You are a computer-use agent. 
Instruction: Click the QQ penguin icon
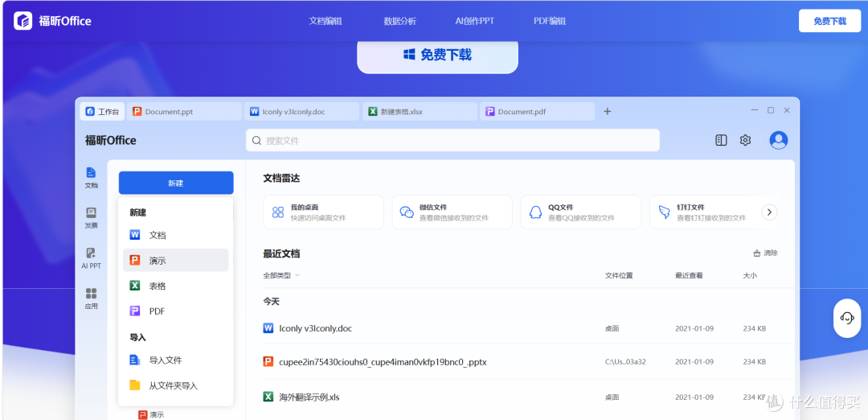535,212
